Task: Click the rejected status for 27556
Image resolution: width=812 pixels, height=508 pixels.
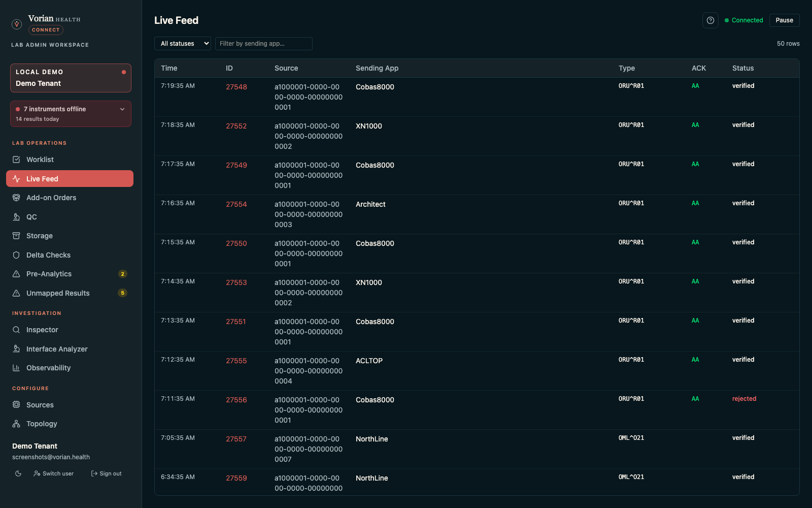Action: pyautogui.click(x=744, y=399)
